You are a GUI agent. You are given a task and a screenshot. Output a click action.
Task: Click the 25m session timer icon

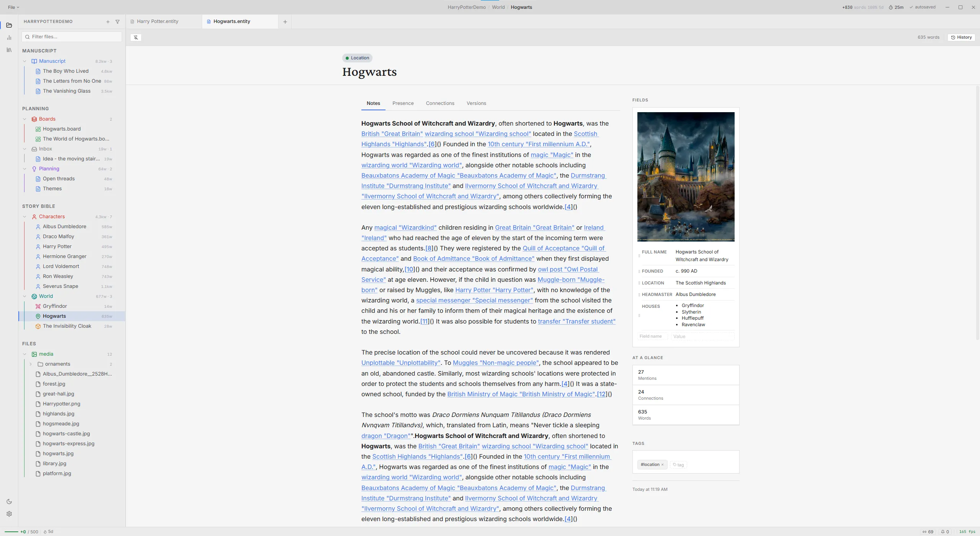pyautogui.click(x=891, y=7)
